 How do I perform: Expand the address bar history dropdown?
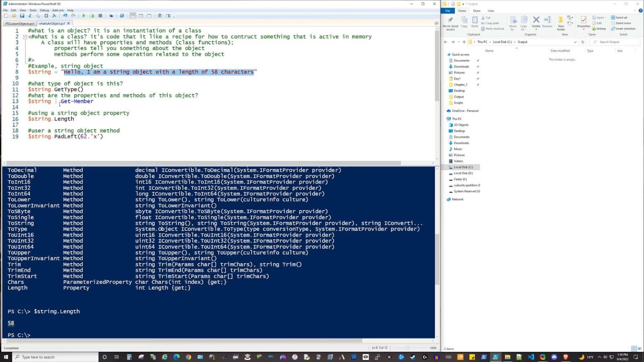coord(575,42)
